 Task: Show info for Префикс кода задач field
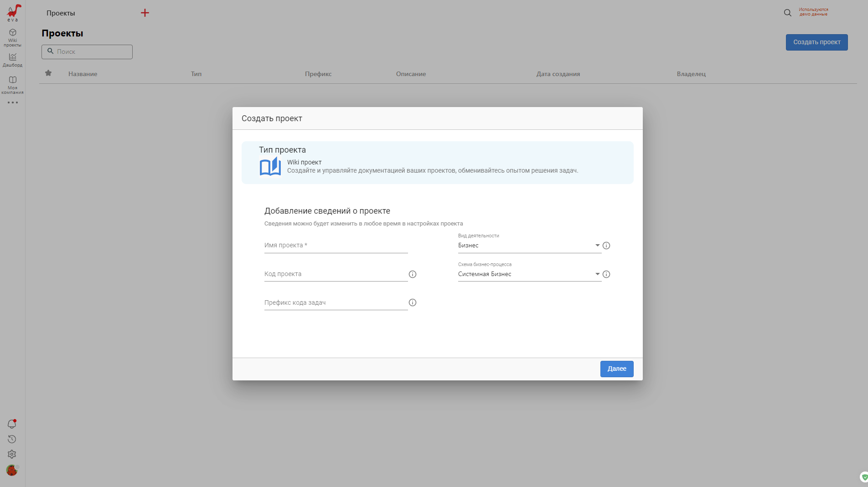pos(413,302)
